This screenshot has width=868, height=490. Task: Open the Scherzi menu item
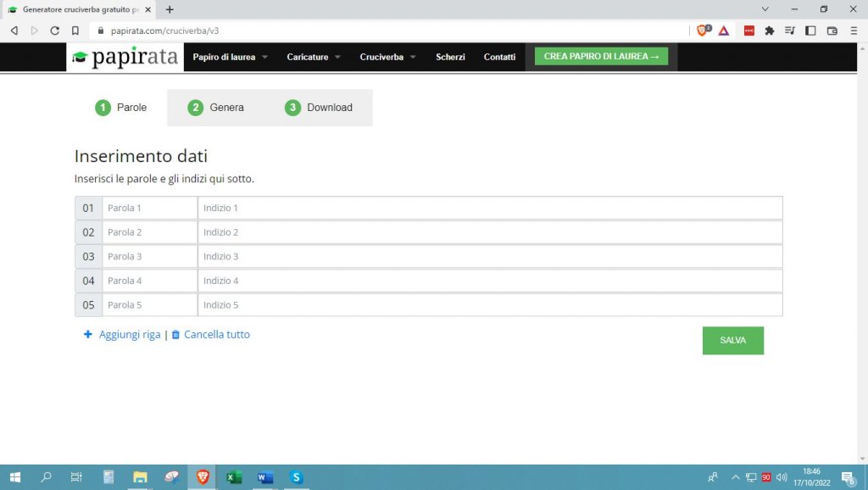450,57
